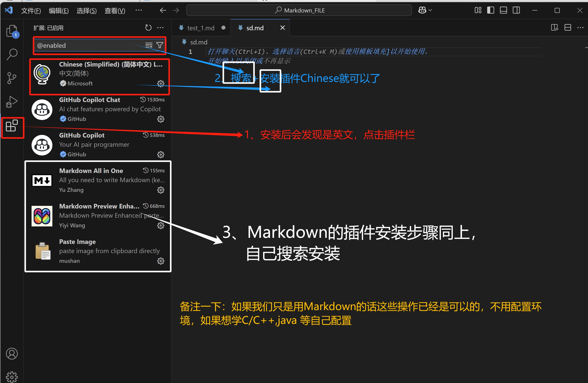Open the Source Control view
This screenshot has height=383, width=588.
12,78
